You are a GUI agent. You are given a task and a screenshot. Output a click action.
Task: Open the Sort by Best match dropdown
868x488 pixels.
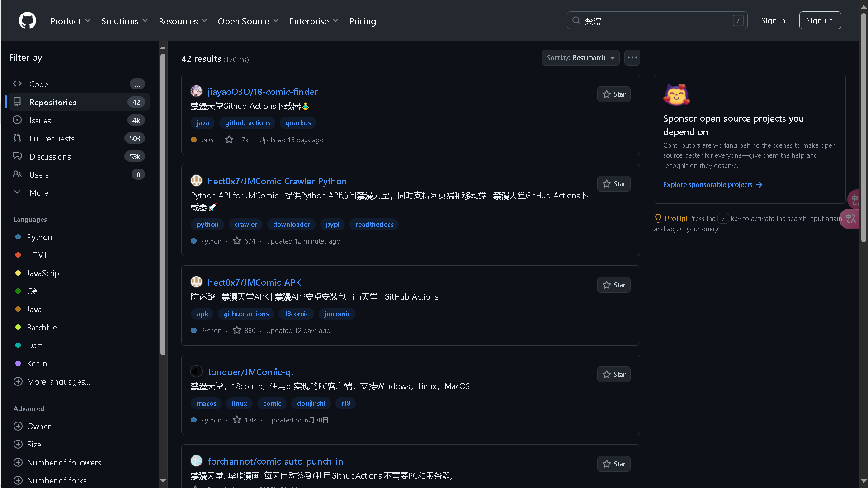pyautogui.click(x=580, y=58)
